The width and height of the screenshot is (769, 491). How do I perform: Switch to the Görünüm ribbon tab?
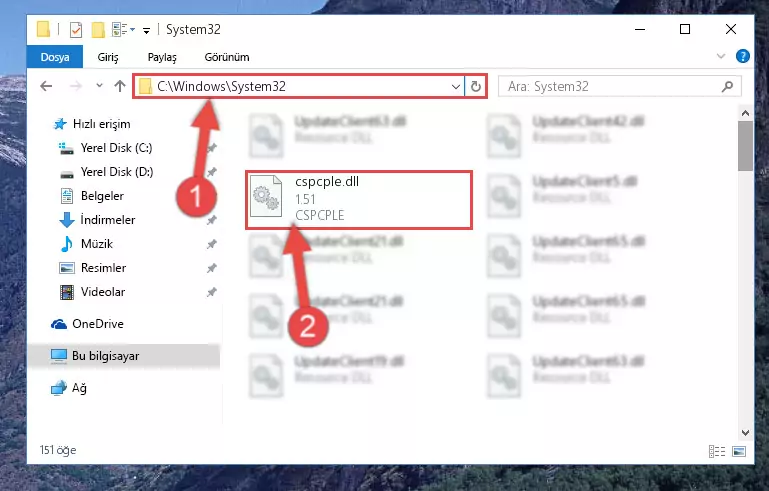tap(227, 57)
